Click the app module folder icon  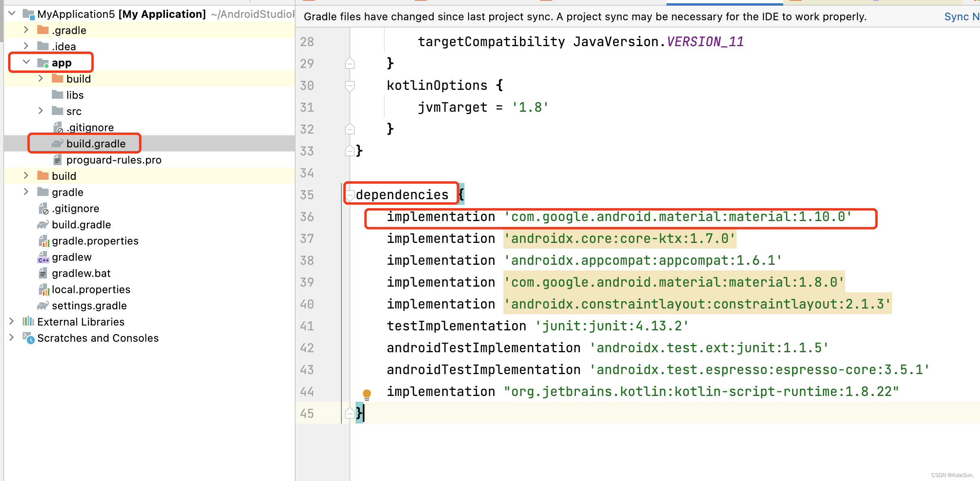(43, 63)
